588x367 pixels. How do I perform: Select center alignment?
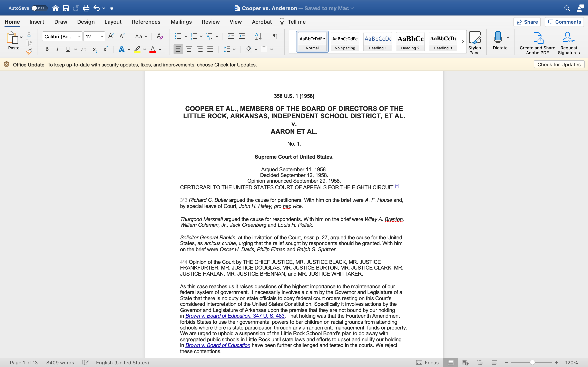point(189,49)
